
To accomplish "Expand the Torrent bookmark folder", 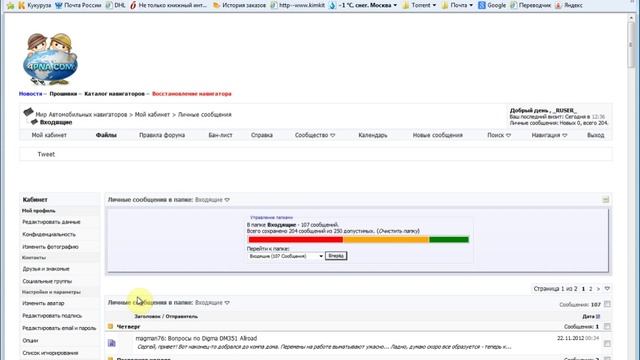I will point(419,5).
